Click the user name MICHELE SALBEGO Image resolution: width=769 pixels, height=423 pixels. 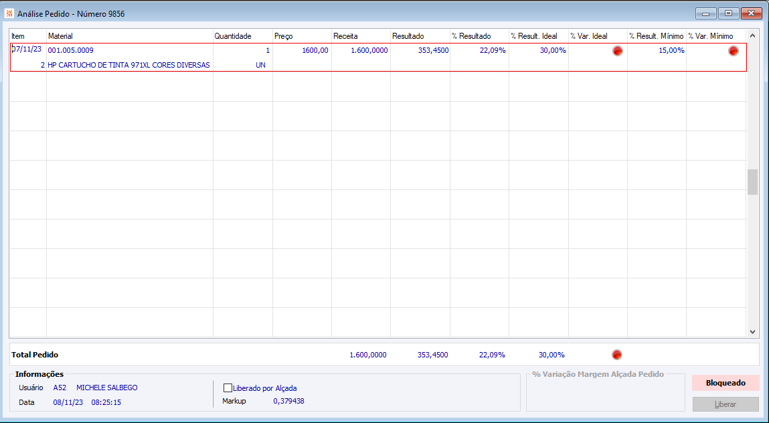(x=107, y=387)
